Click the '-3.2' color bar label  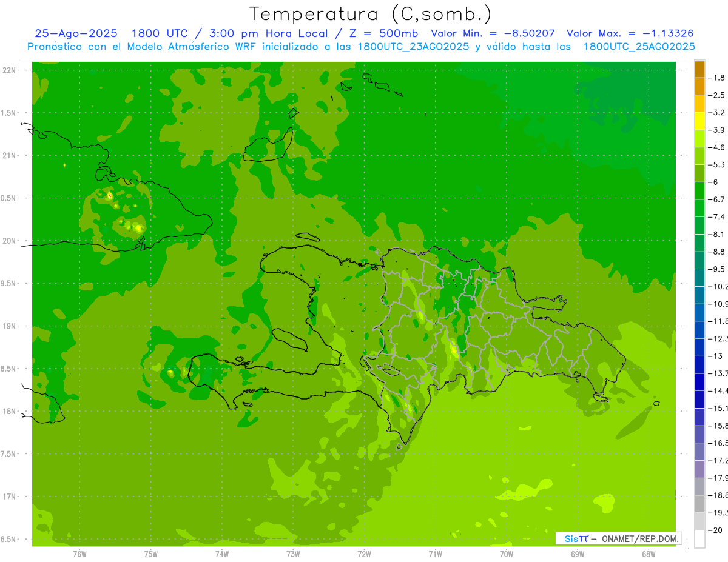(717, 113)
